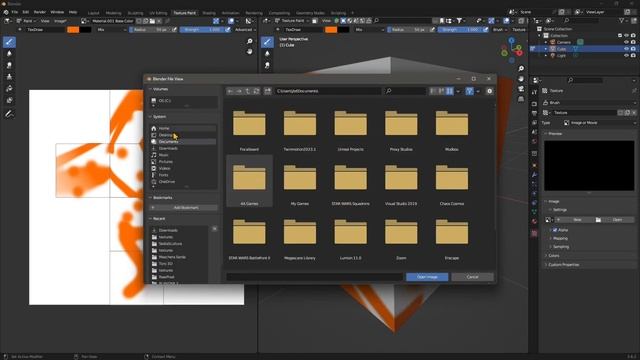Toggle camera view icon in 3D viewport
This screenshot has height=360, width=640.
click(521, 89)
